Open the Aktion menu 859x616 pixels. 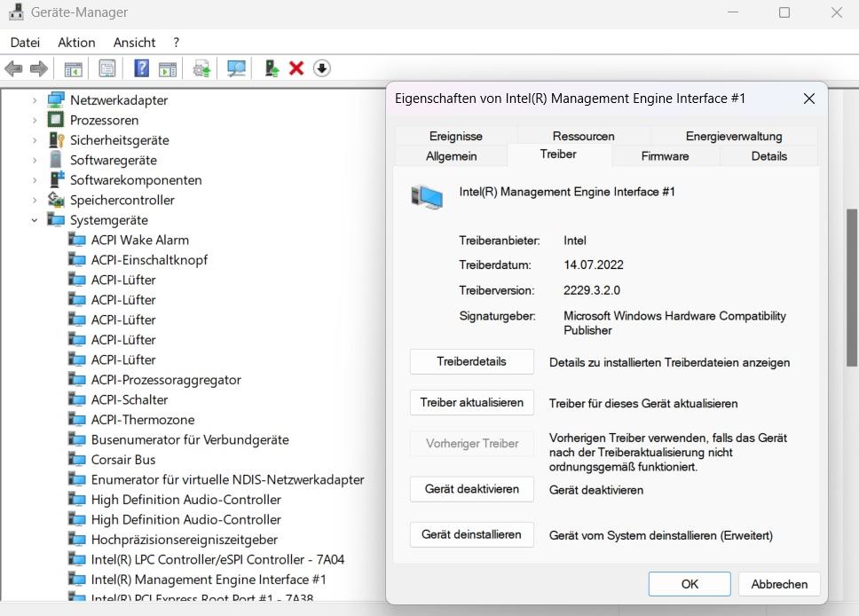(x=76, y=43)
